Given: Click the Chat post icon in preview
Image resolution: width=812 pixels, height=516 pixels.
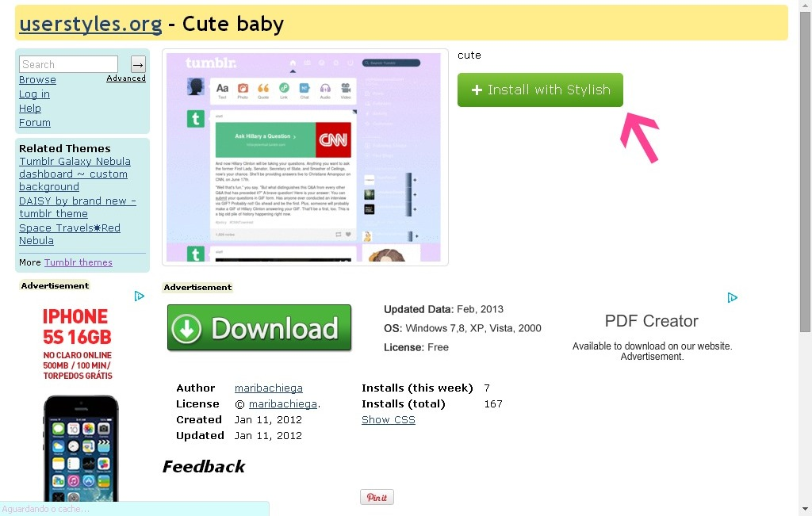Looking at the screenshot, I should pyautogui.click(x=304, y=90).
